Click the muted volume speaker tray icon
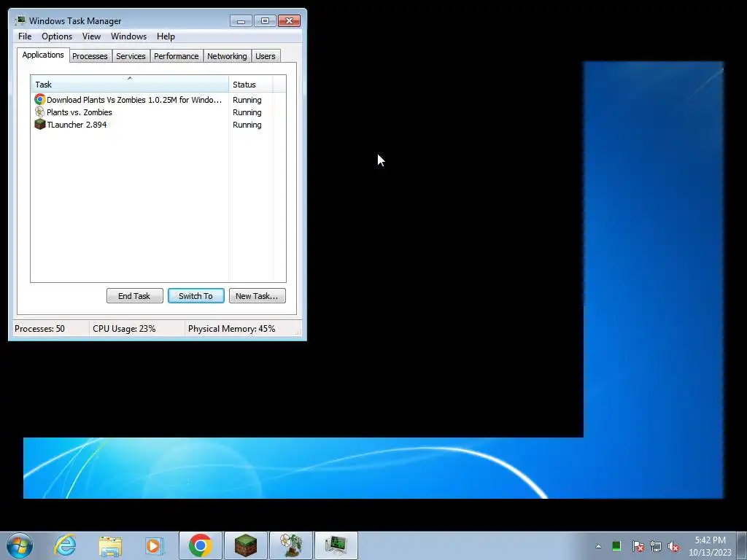This screenshot has width=747, height=560. [x=673, y=546]
